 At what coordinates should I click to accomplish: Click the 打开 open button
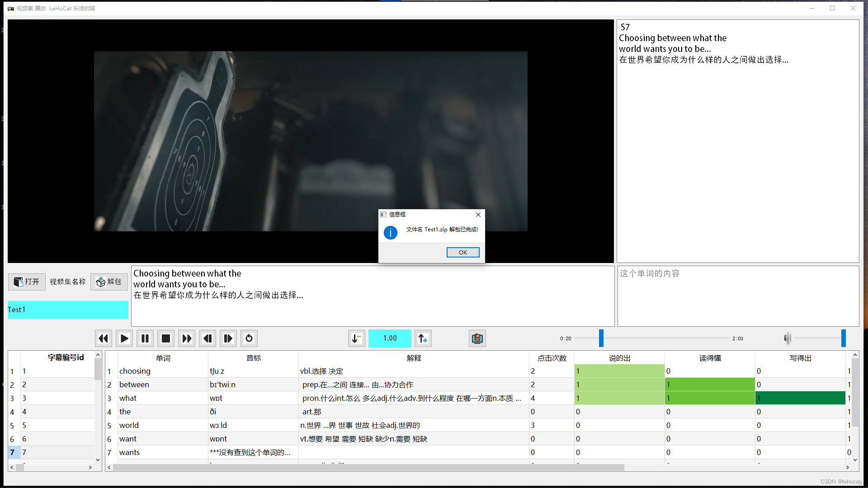pos(27,282)
